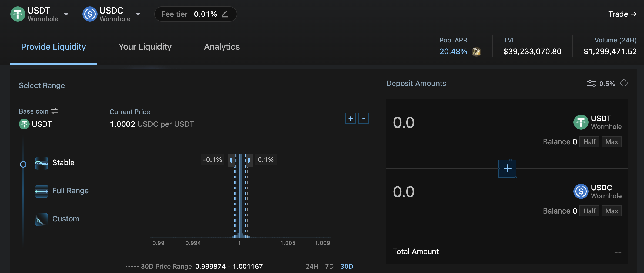Image resolution: width=644 pixels, height=273 pixels.
Task: Click the refresh icon near Deposit Amounts
Action: (x=624, y=83)
